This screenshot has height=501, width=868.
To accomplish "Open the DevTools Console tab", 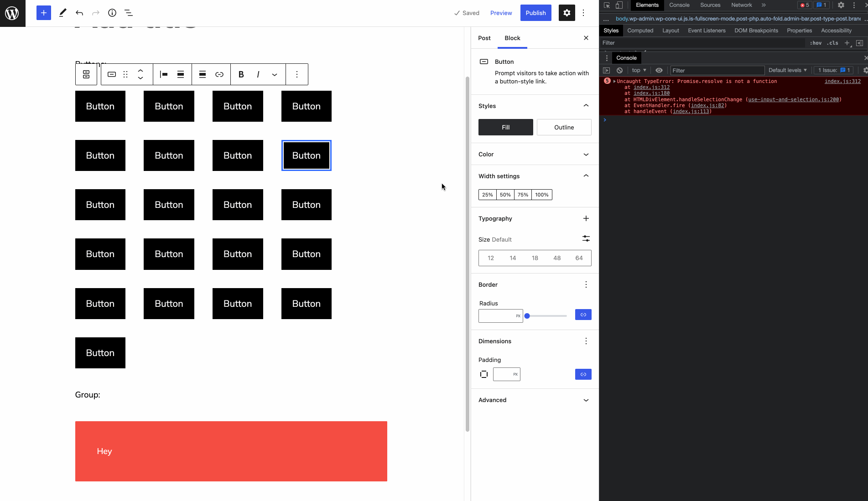I will pyautogui.click(x=679, y=5).
